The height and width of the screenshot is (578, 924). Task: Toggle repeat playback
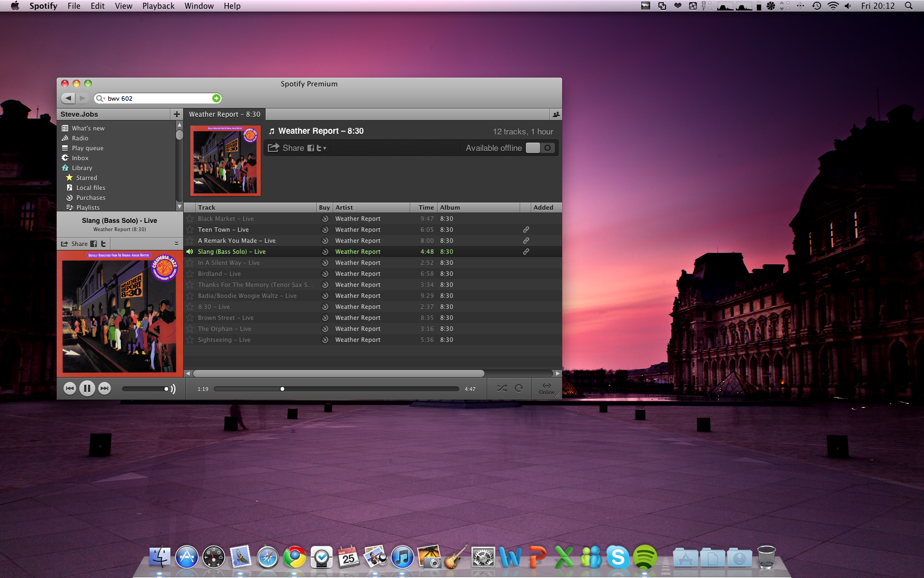[x=519, y=388]
